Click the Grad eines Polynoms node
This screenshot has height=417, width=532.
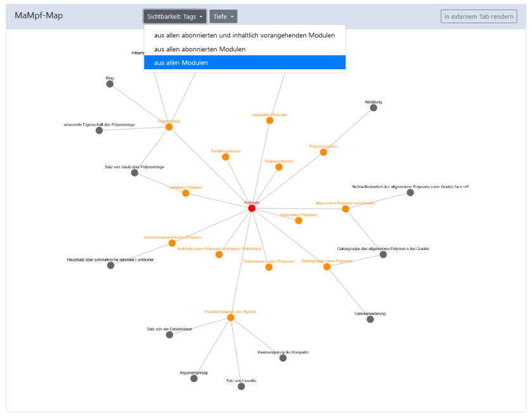(x=299, y=220)
